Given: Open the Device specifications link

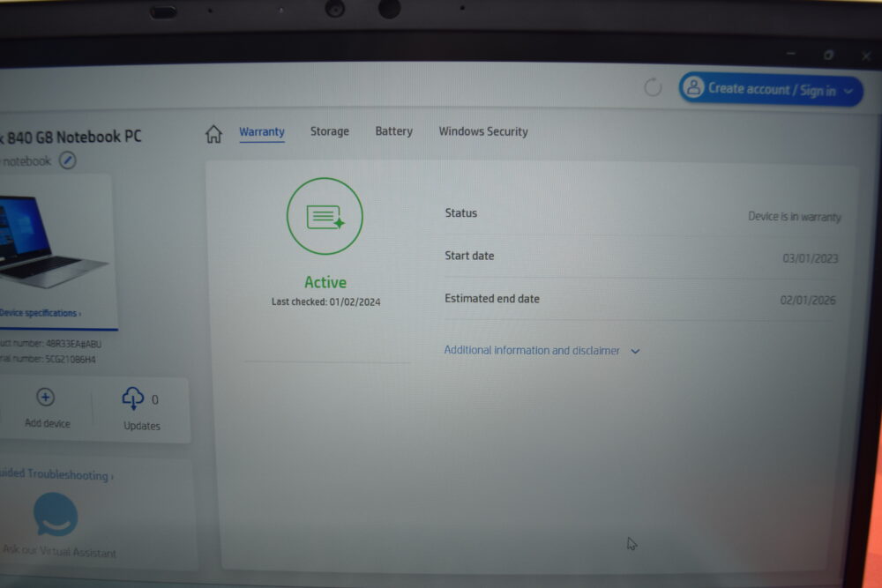Looking at the screenshot, I should [x=40, y=313].
